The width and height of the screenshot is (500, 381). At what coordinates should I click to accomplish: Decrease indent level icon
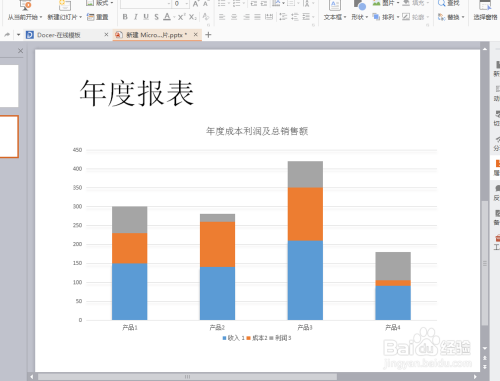(x=254, y=3)
